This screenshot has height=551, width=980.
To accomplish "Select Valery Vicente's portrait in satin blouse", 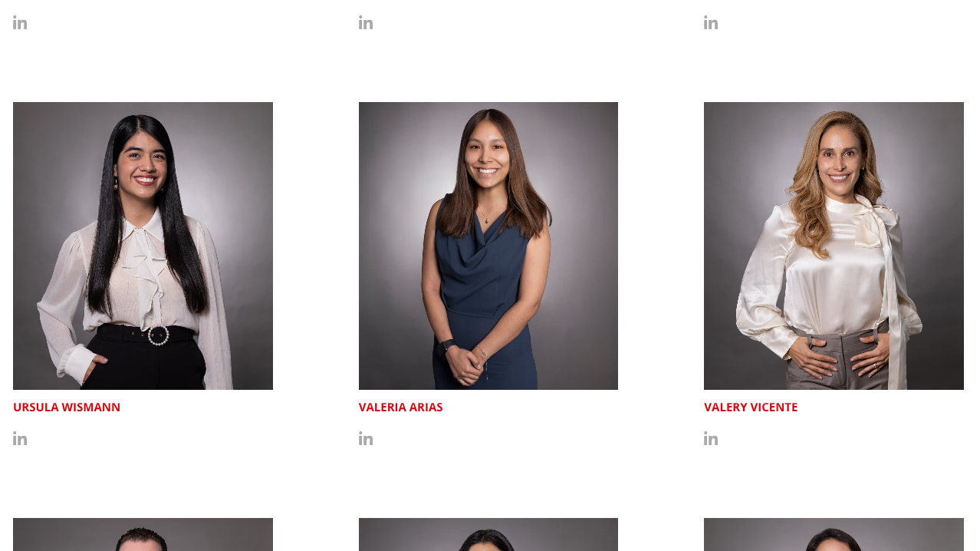I will [x=834, y=246].
